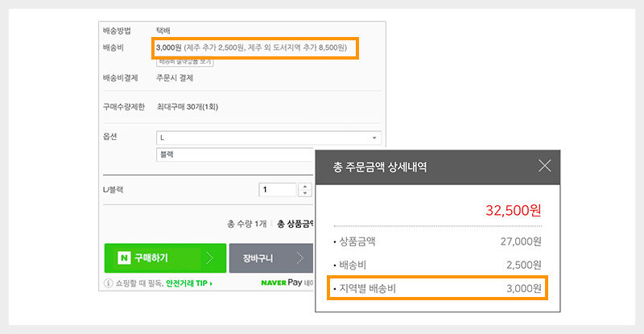Click the arrow chevron on 구매하기 button

coord(209,258)
